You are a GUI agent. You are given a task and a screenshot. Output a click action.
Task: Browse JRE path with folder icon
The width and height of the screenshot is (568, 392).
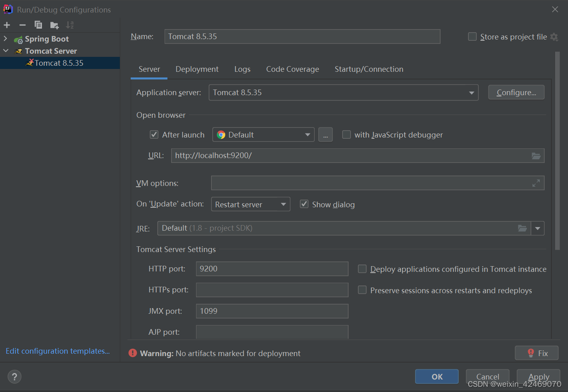[522, 228]
